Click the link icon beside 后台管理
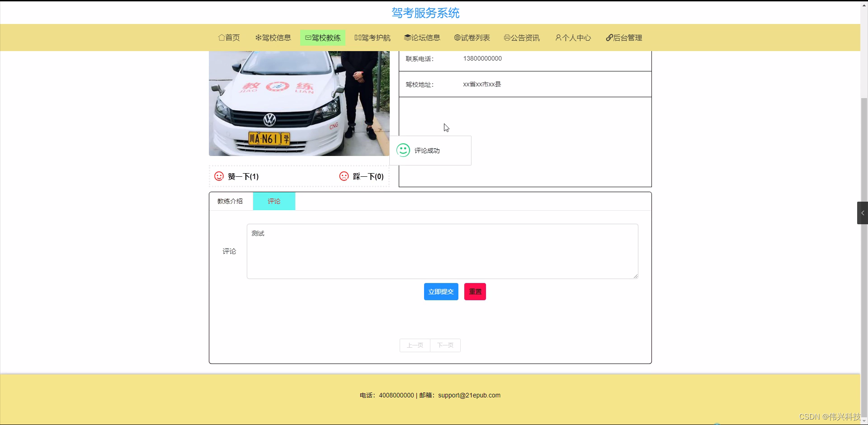868x425 pixels. click(x=609, y=38)
